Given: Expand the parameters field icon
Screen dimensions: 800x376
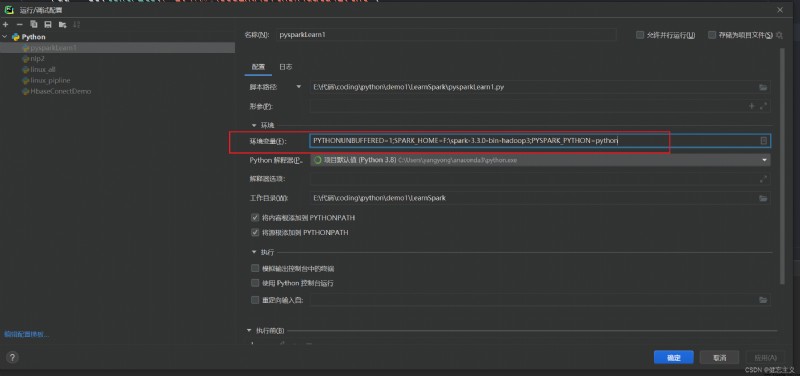Looking at the screenshot, I should tap(763, 107).
